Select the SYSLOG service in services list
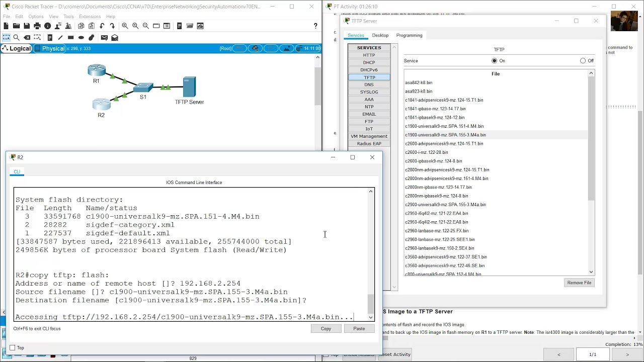 [x=369, y=92]
